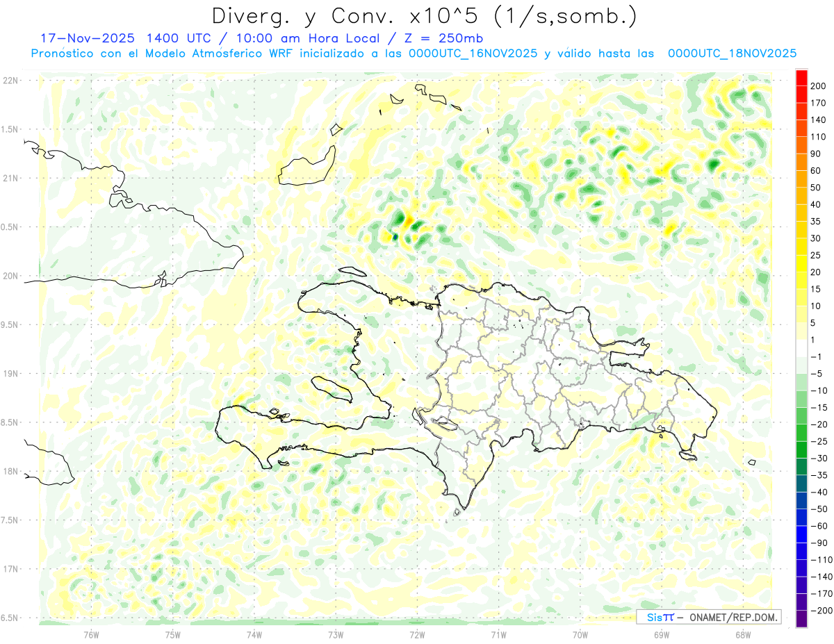Click the '69W' longitude label
Image resolution: width=834 pixels, height=644 pixels.
coord(662,634)
